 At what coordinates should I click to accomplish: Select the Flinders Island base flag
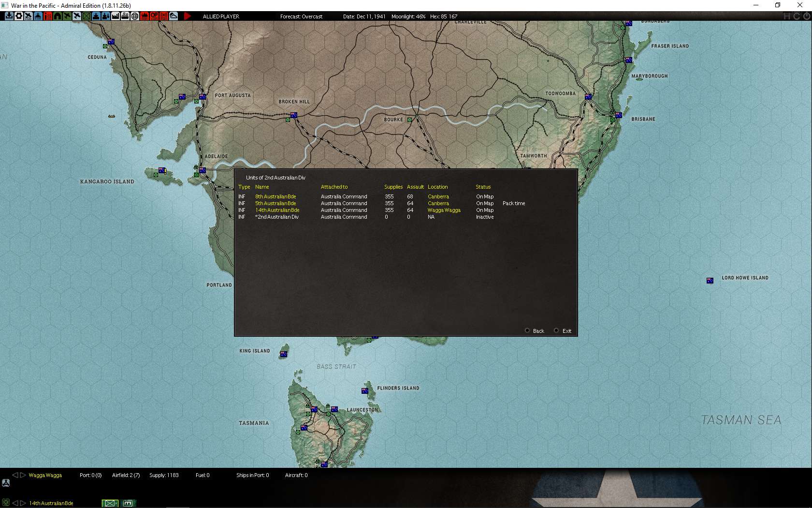(x=365, y=390)
